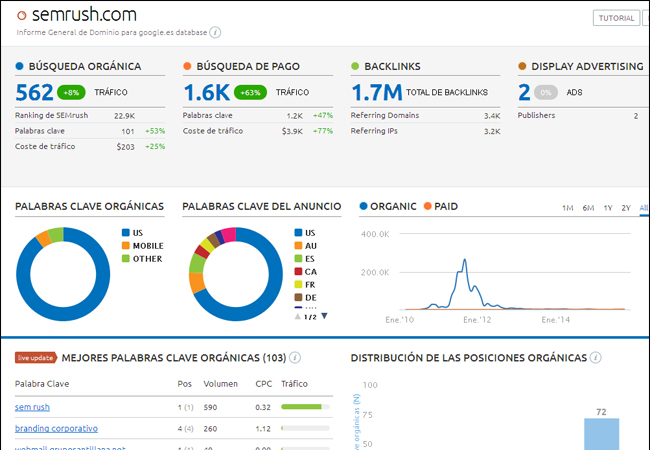Click the 'sem rush' traffic bar
The image size is (650, 450).
click(306, 407)
